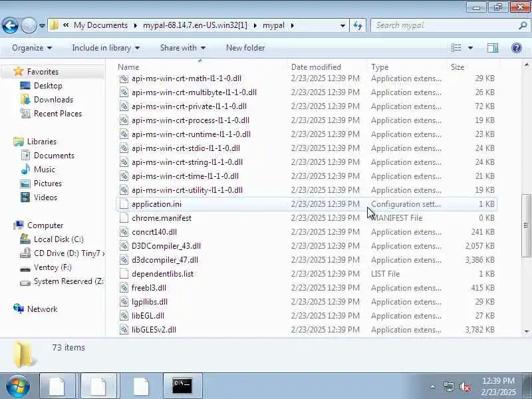Open System Reserved (Z:) drive
Image resolution: width=532 pixels, height=399 pixels.
pyautogui.click(x=68, y=281)
